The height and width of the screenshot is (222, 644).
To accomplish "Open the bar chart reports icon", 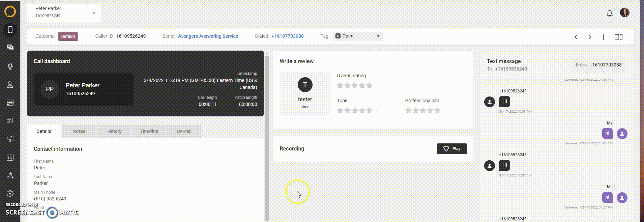I will click(x=10, y=157).
